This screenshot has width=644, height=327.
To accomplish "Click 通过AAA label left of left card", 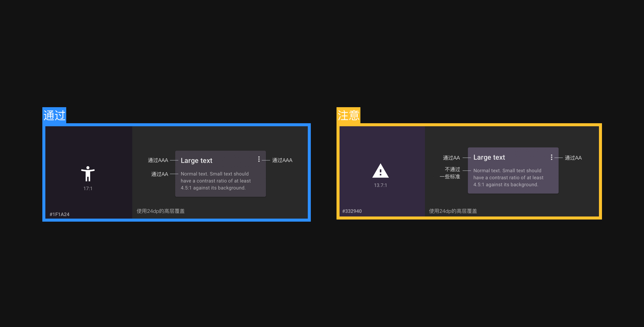I will 158,160.
